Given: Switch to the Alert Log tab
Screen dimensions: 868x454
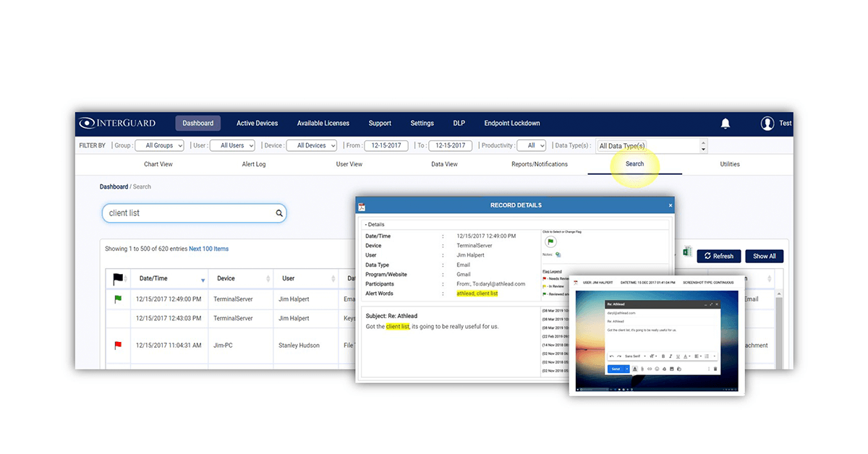Looking at the screenshot, I should click(254, 164).
